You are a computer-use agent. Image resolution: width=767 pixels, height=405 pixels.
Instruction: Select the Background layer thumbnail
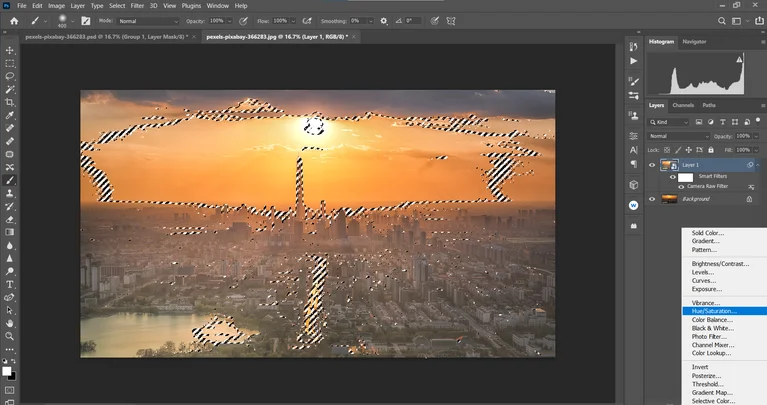click(x=668, y=199)
